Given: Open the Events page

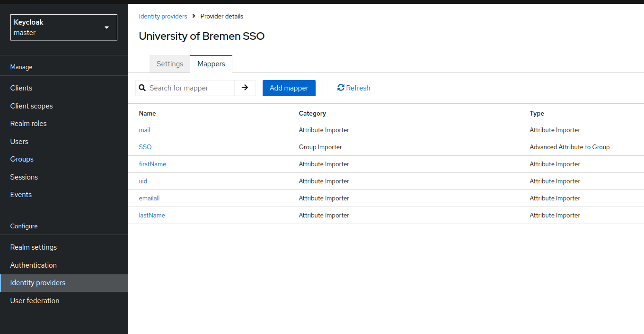Looking at the screenshot, I should [x=64, y=195].
